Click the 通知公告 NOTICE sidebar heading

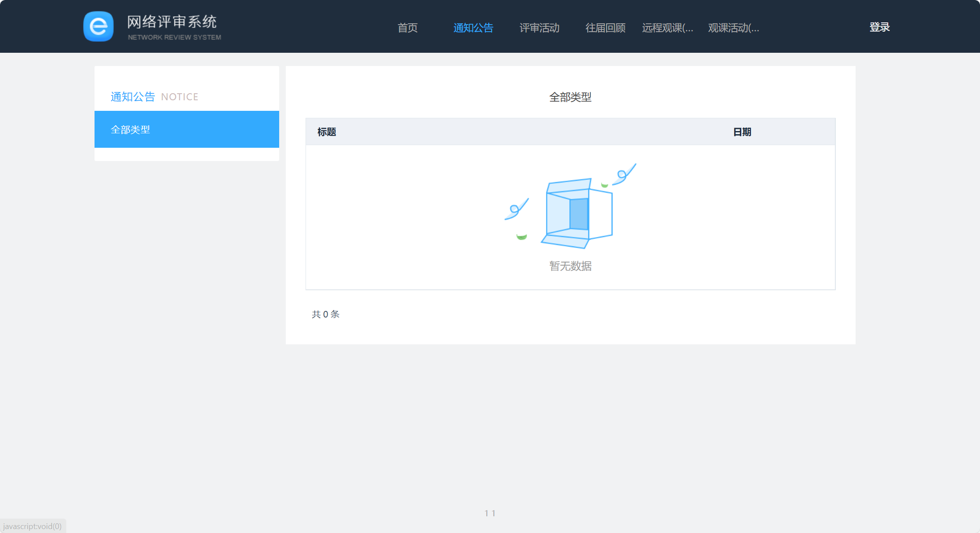154,97
